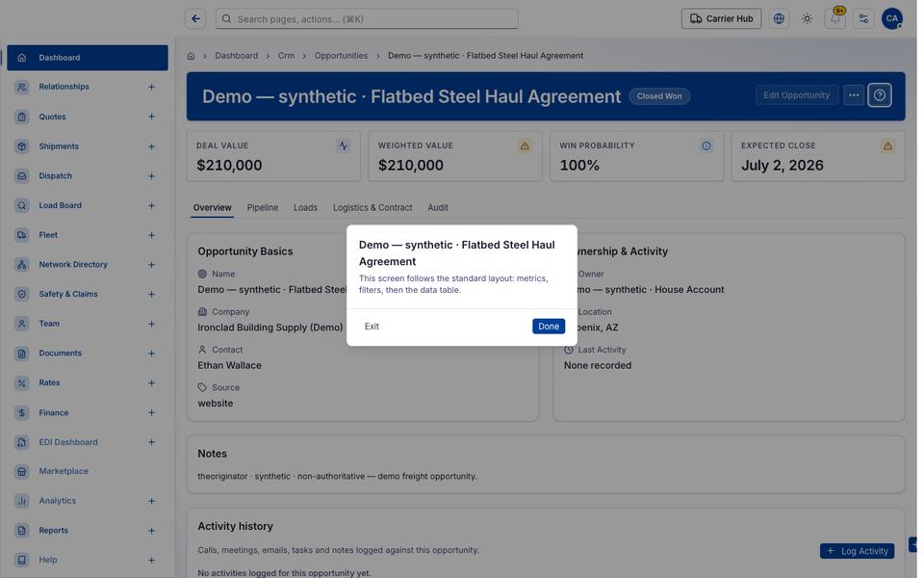Click the Finance dollar icon

22,413
